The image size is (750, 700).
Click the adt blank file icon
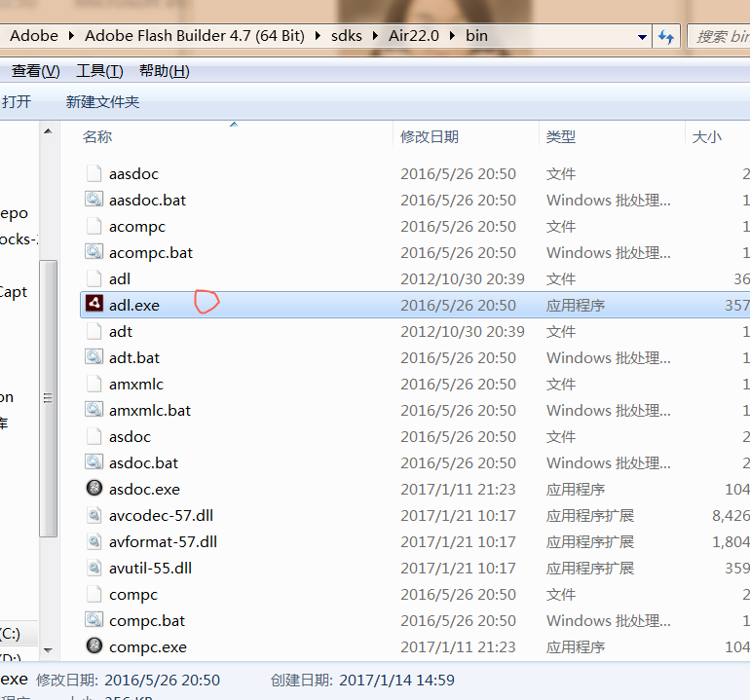(94, 331)
